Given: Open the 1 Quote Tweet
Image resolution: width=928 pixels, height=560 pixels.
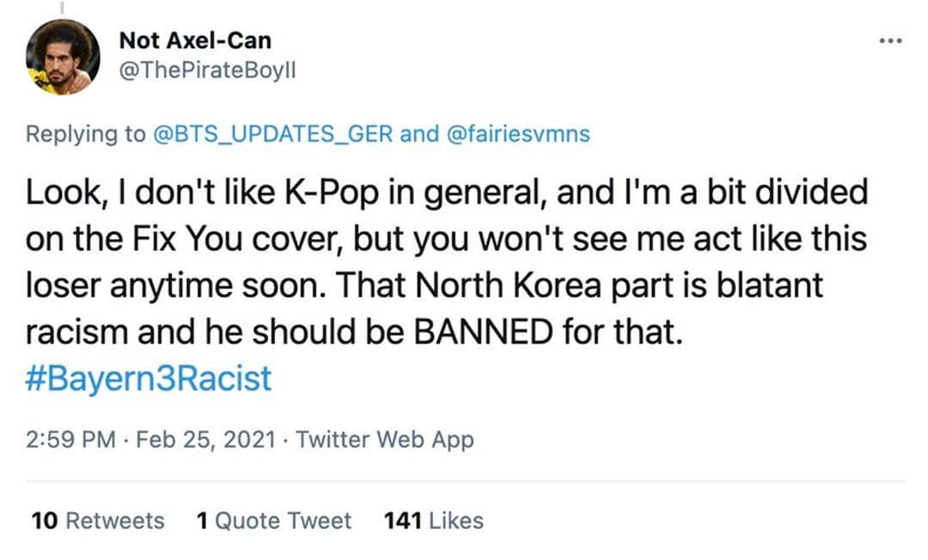Looking at the screenshot, I should pyautogui.click(x=273, y=520).
